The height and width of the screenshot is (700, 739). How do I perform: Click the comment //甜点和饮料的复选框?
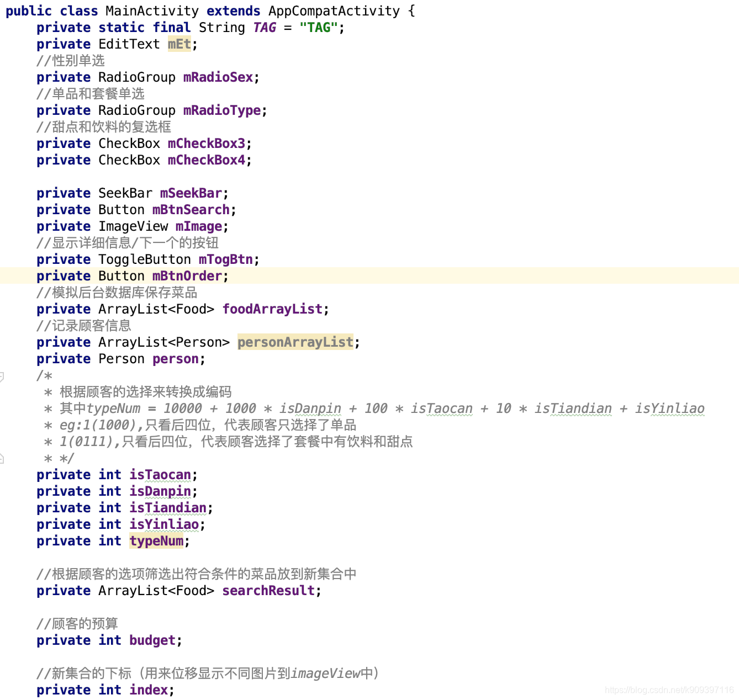104,127
